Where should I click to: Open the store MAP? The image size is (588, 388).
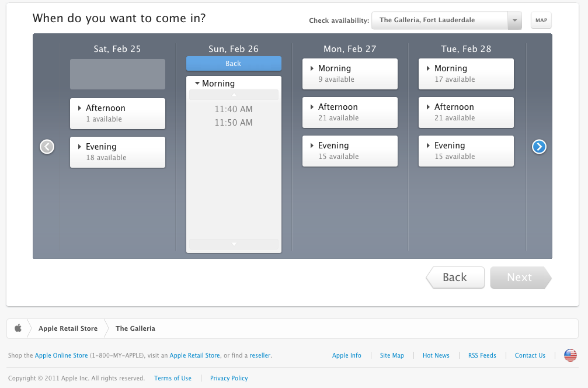[x=541, y=20]
